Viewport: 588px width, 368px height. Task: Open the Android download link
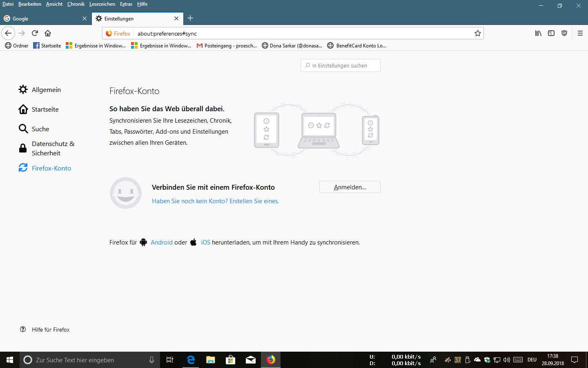coord(162,242)
